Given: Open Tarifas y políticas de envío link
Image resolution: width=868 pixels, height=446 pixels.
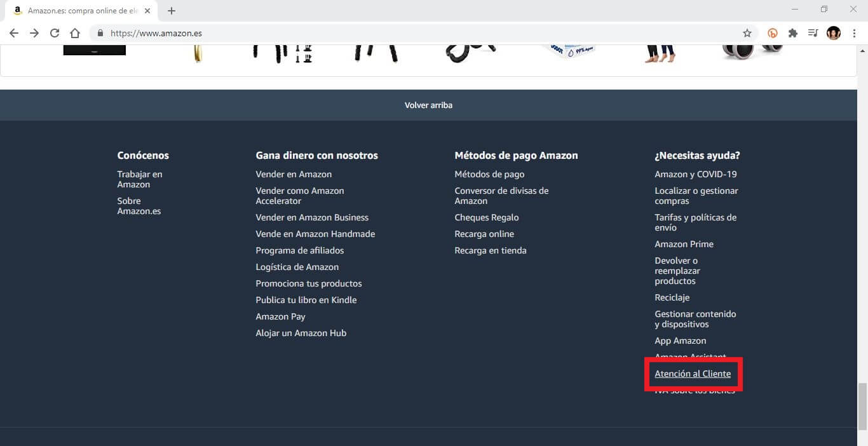Looking at the screenshot, I should tap(696, 222).
